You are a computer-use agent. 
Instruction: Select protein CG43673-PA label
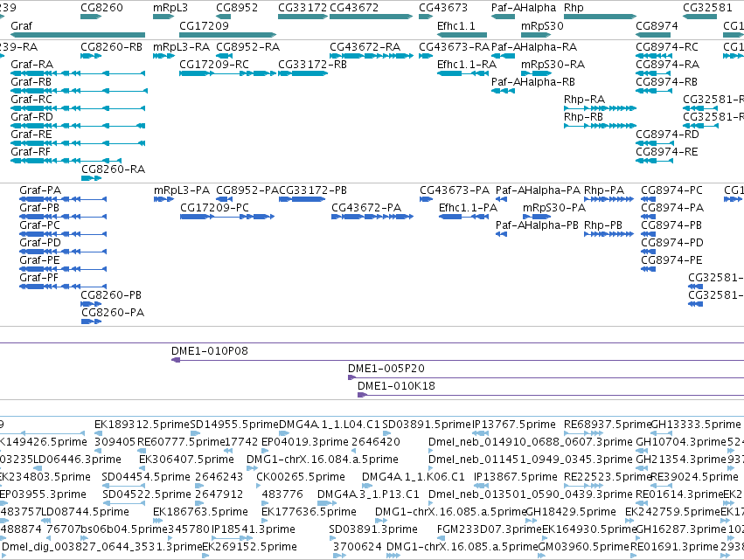pyautogui.click(x=455, y=190)
